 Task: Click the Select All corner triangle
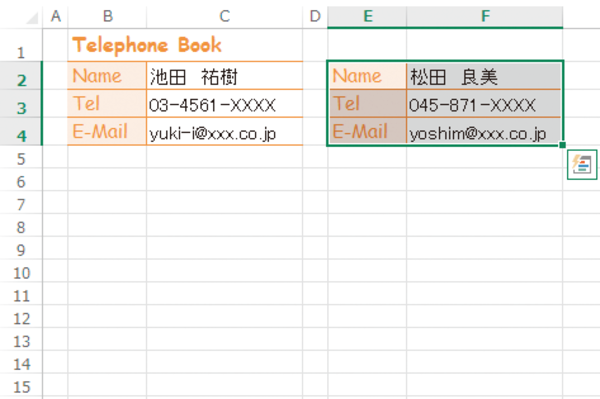pos(32,18)
